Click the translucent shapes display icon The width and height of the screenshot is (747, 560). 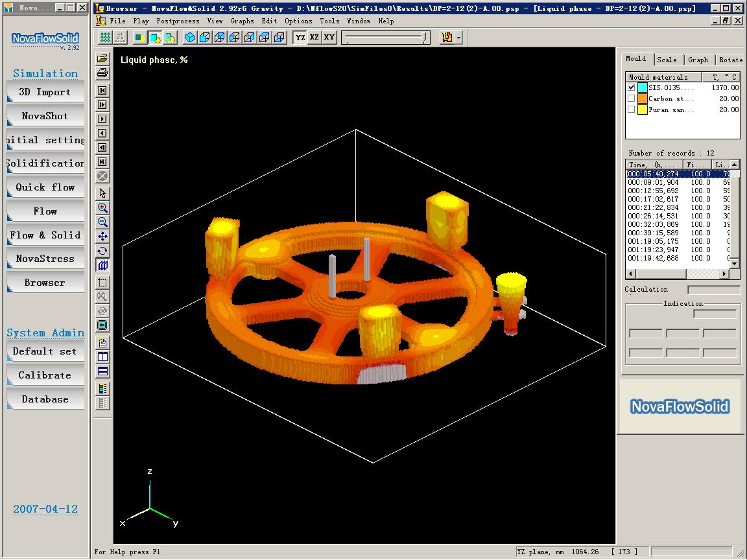pyautogui.click(x=170, y=37)
